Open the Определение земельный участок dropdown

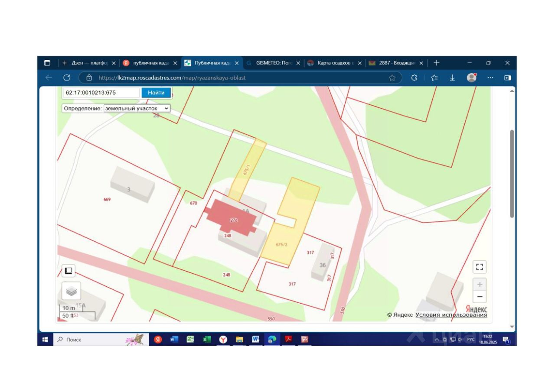(x=137, y=108)
